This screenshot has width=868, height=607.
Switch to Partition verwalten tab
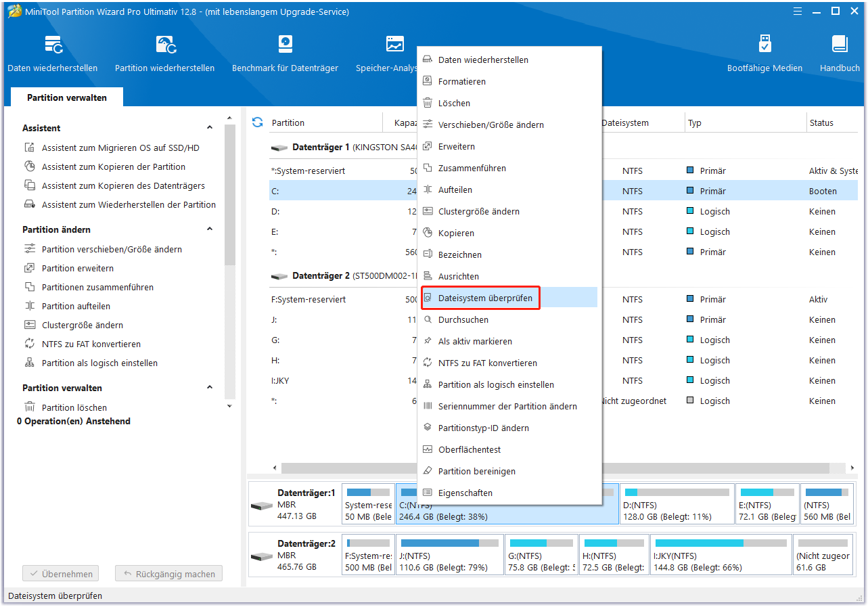coord(67,97)
